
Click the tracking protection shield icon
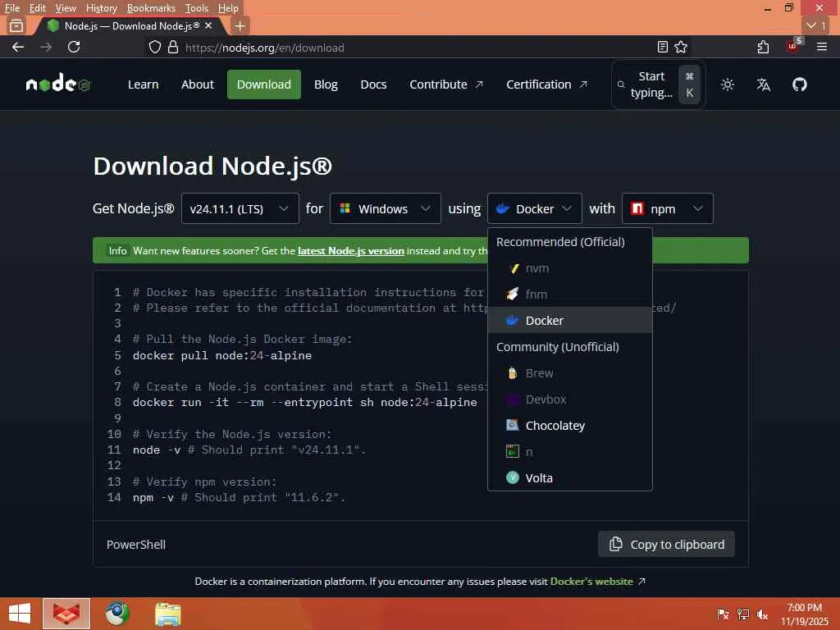click(x=155, y=47)
